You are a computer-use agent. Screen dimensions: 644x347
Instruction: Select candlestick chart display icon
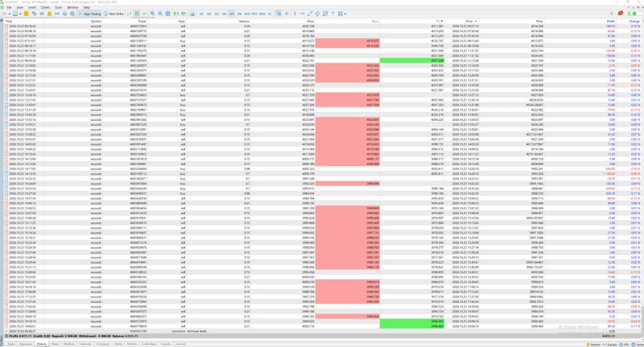click(137, 13)
